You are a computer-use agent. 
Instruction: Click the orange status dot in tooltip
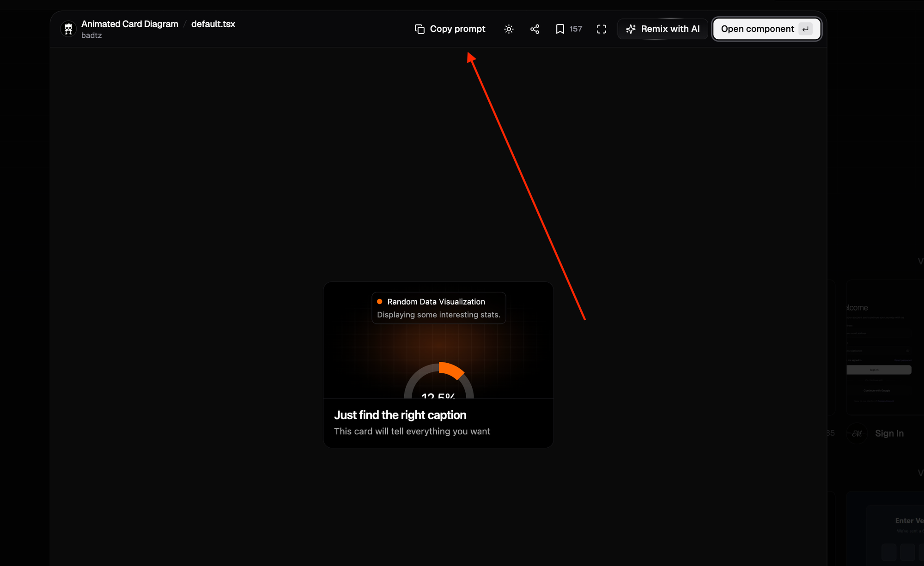point(380,302)
